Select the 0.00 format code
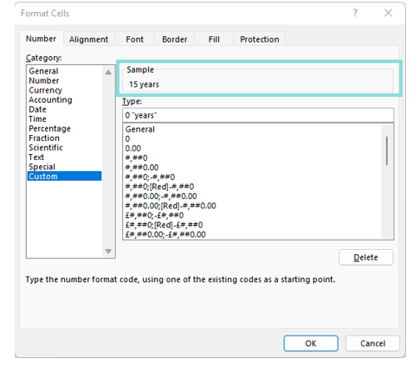The width and height of the screenshot is (419, 365). pos(133,148)
